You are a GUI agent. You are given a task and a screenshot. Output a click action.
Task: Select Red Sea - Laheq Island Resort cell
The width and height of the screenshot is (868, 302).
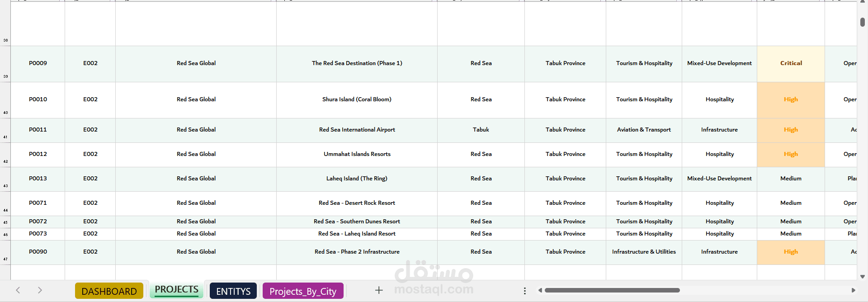click(x=357, y=234)
